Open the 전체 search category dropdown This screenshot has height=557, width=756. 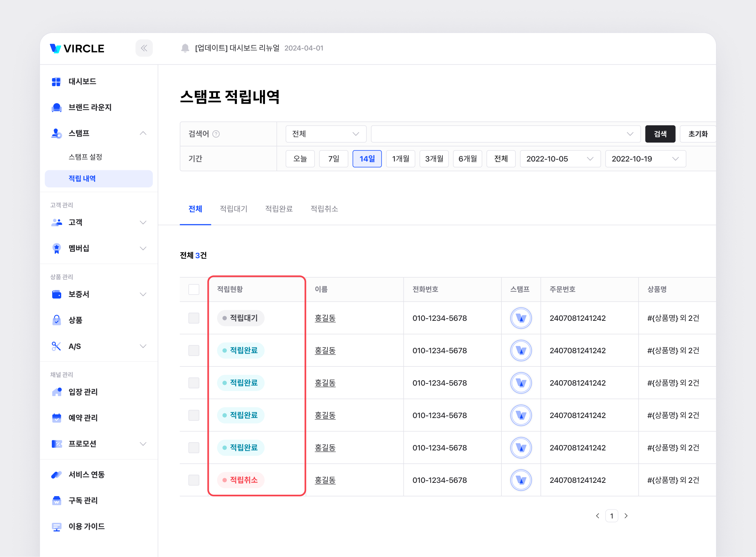(325, 134)
